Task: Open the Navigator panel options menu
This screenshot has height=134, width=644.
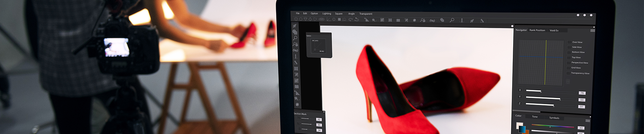Action: click(593, 30)
